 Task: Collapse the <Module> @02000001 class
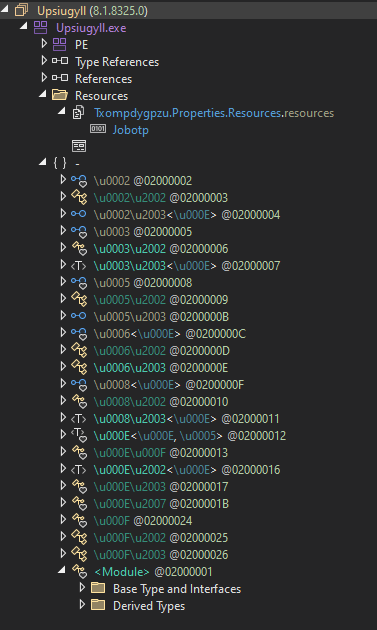(61, 570)
